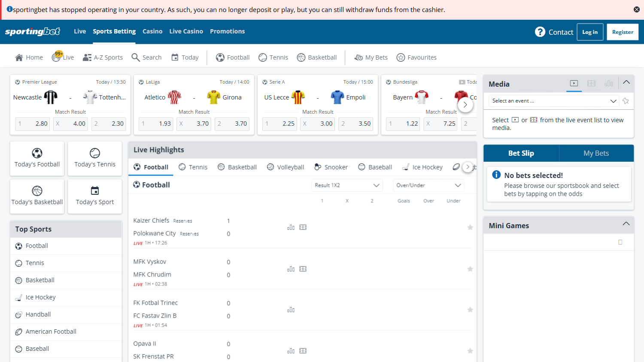The width and height of the screenshot is (644, 362).
Task: Pin the Media panel
Action: point(626,101)
